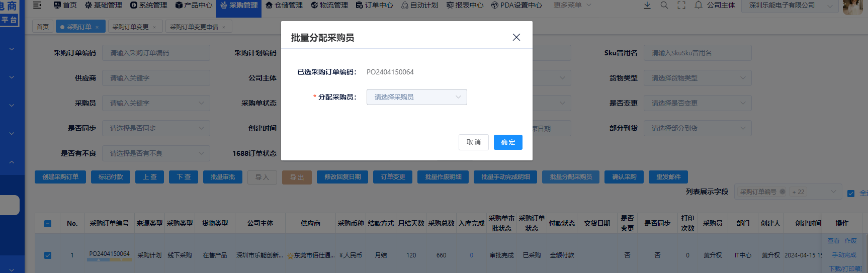Image resolution: width=868 pixels, height=273 pixels.
Task: Open the user avatar menu
Action: 853,7
